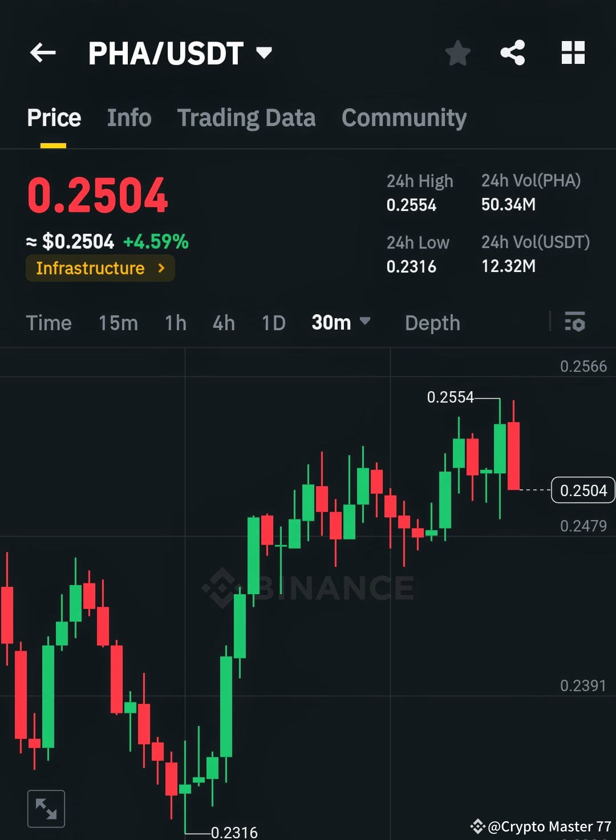The height and width of the screenshot is (840, 616).
Task: Select the Price tab
Action: (x=53, y=117)
